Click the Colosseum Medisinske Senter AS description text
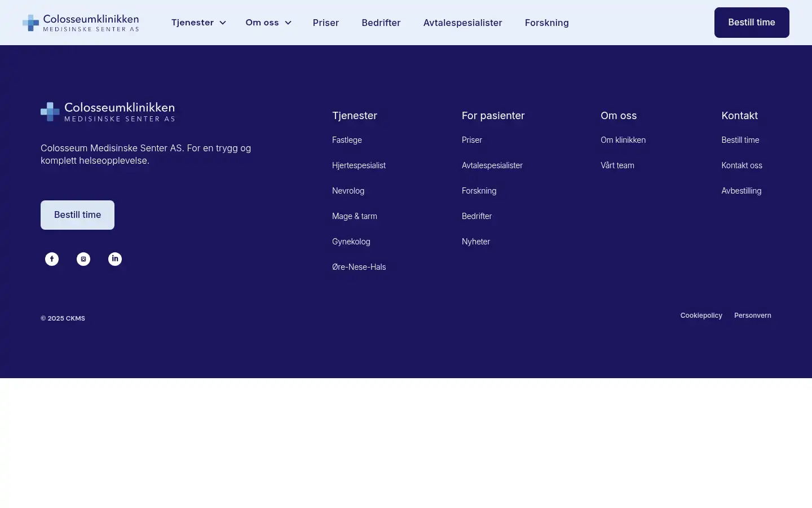Screen dimensions: 812x508 point(146,154)
